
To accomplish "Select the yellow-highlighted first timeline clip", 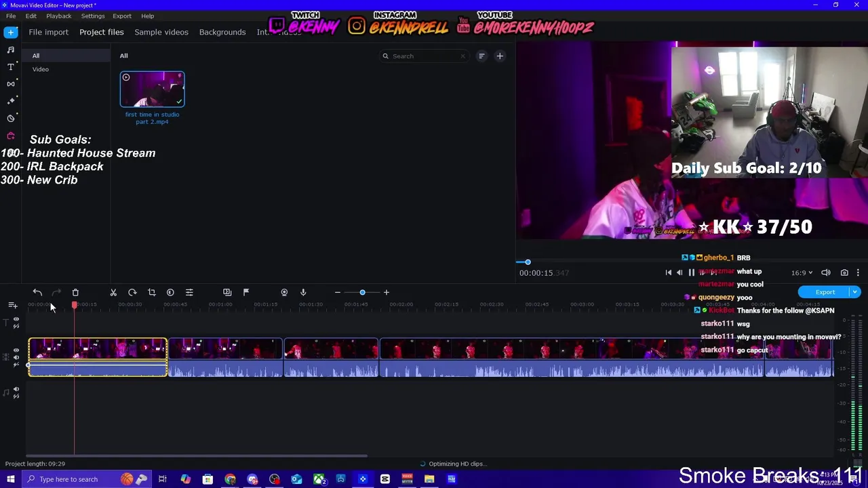I will [x=98, y=357].
